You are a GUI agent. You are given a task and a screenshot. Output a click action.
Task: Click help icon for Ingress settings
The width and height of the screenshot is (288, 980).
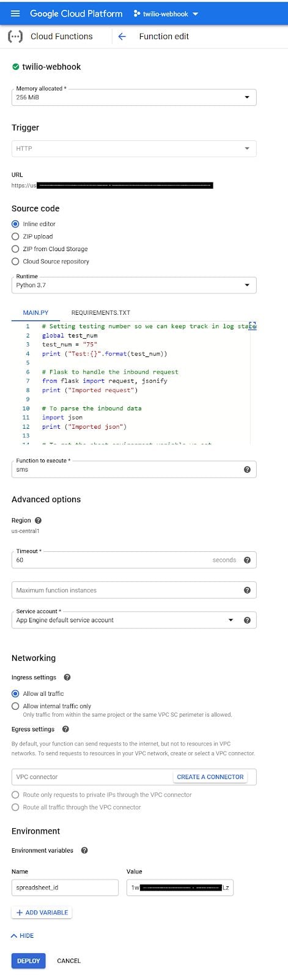point(67,677)
